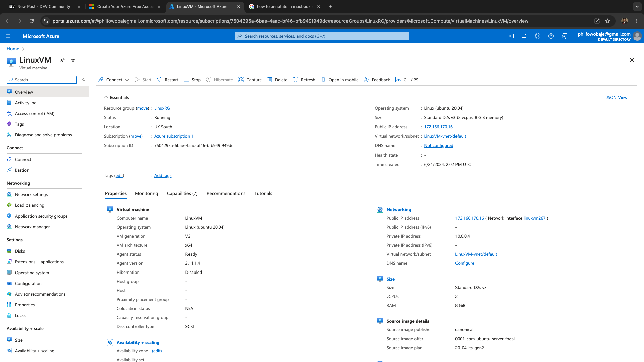644x362 pixels.
Task: Open more options ellipsis near title
Action: (84, 60)
